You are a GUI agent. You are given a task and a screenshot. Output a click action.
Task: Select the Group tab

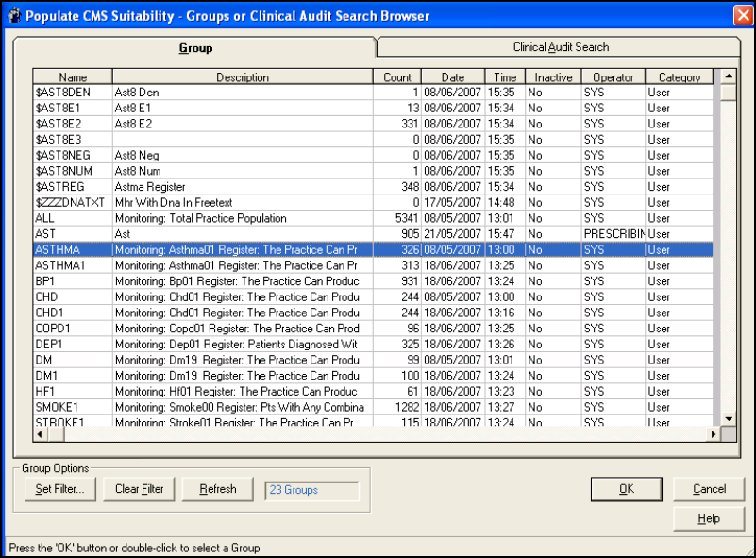coord(195,48)
